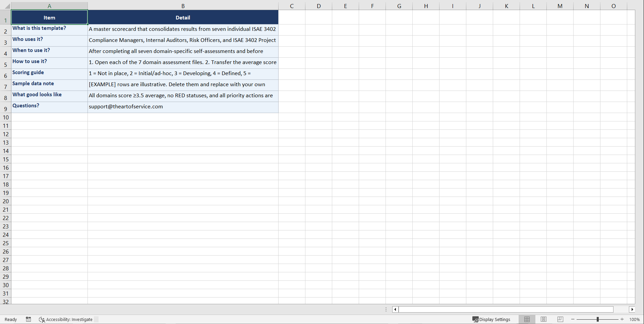The height and width of the screenshot is (324, 644).
Task: Open Display Settings from the status bar
Action: tap(492, 319)
